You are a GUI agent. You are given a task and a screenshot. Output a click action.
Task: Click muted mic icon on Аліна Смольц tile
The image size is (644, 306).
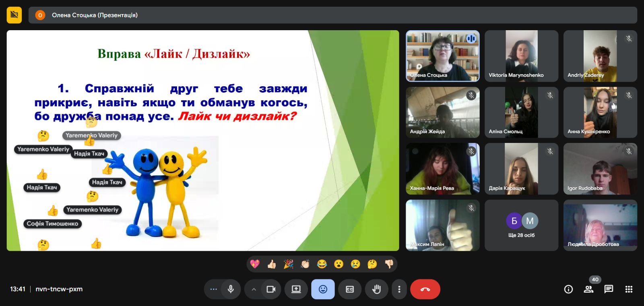(550, 95)
